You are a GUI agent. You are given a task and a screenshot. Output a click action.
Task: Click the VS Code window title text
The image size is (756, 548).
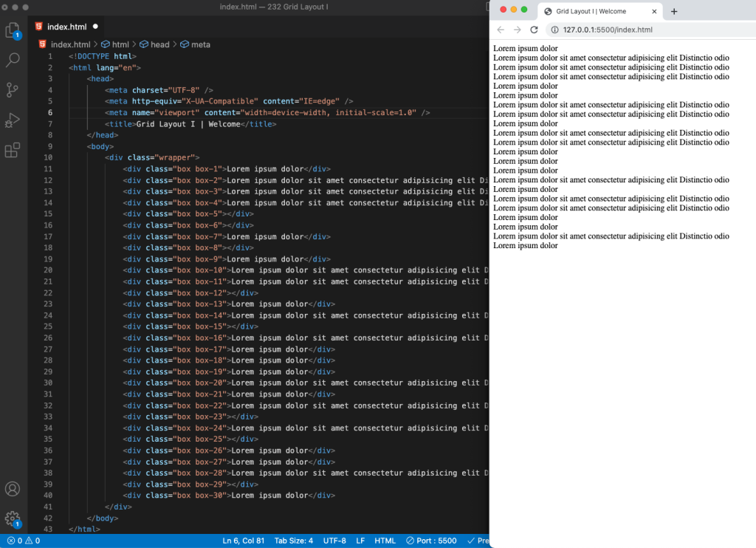click(x=274, y=7)
